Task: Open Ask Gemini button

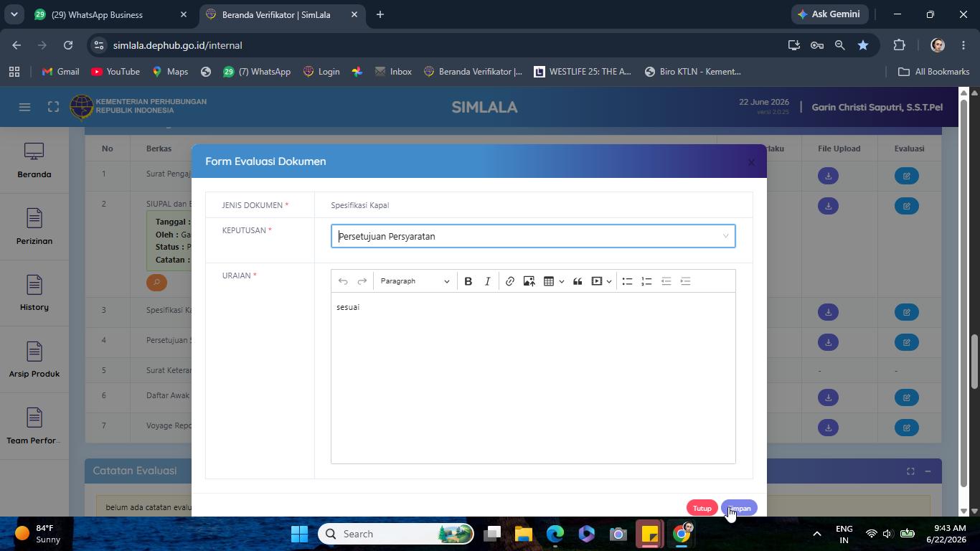Action: coord(829,14)
